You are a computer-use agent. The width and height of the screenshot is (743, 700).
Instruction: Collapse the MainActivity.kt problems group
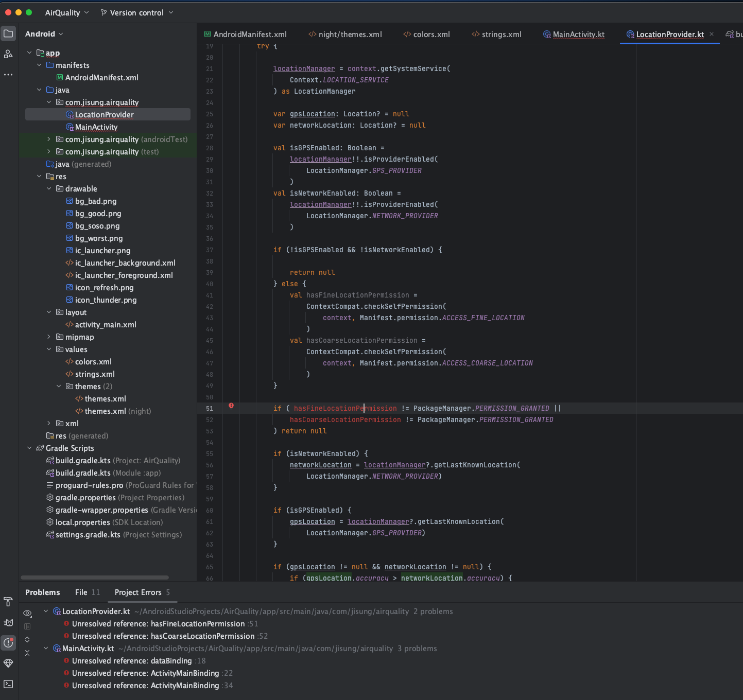click(x=46, y=648)
